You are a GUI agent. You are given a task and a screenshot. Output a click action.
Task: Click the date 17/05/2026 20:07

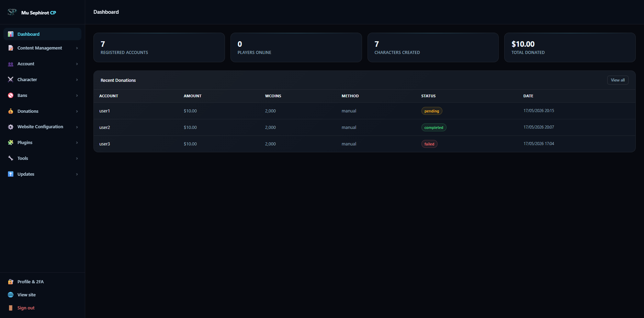click(x=539, y=127)
